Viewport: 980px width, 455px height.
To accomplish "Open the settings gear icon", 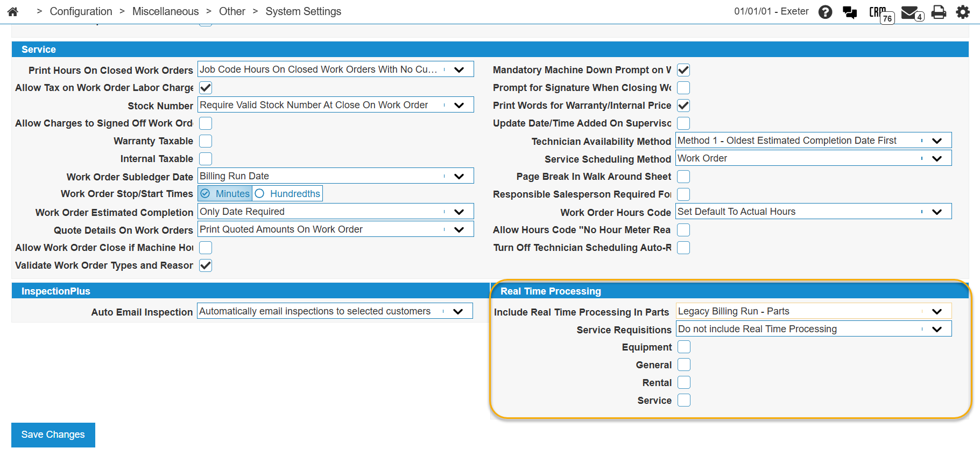I will click(x=963, y=12).
